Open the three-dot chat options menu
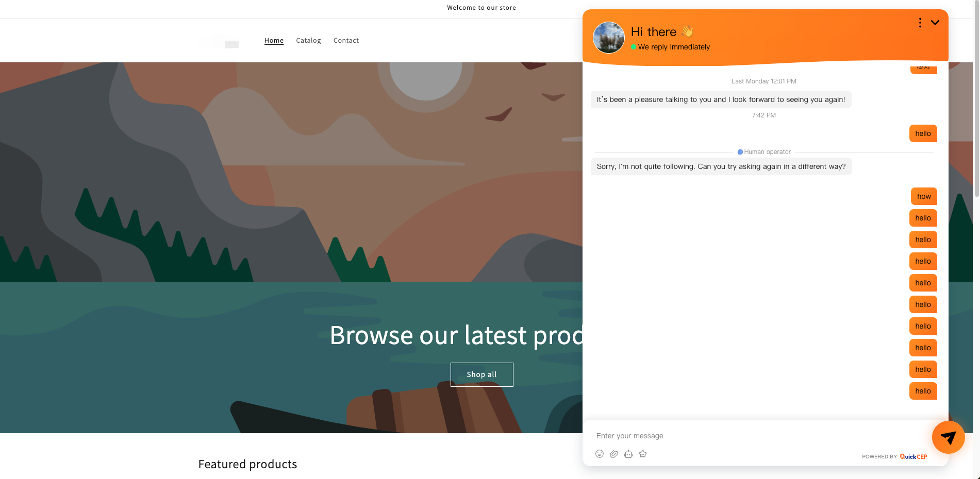Image resolution: width=980 pixels, height=479 pixels. 920,23
